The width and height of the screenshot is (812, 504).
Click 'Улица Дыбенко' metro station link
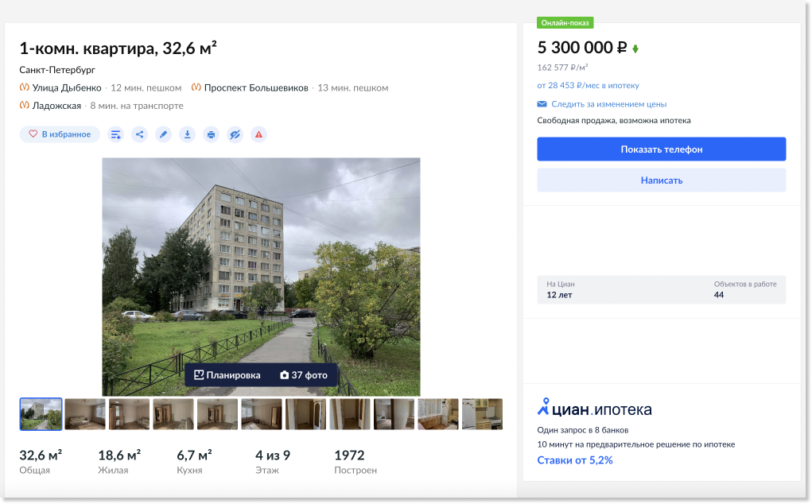click(x=67, y=87)
